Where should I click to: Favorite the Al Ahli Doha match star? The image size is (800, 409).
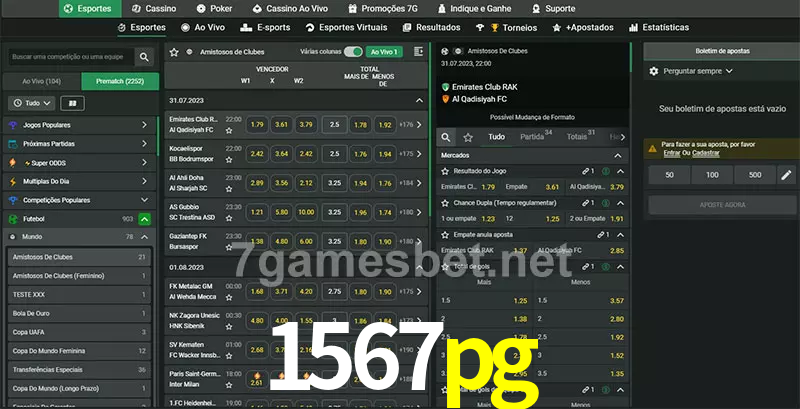229,189
